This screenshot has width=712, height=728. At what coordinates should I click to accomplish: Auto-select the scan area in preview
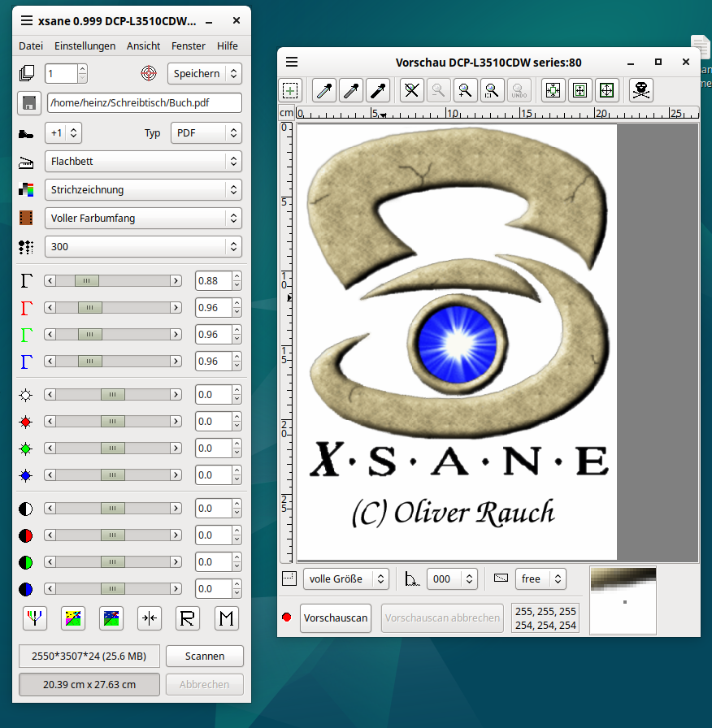click(x=554, y=90)
